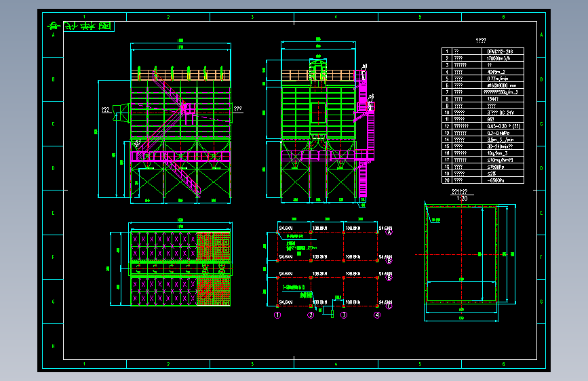
Task: Click the 94.6KN load label next to bubble A
Action: pyautogui.click(x=385, y=228)
